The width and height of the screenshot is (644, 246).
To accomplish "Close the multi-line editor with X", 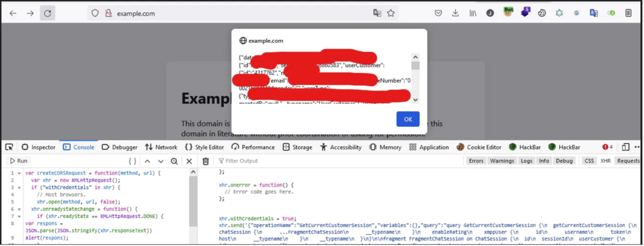I will click(189, 161).
